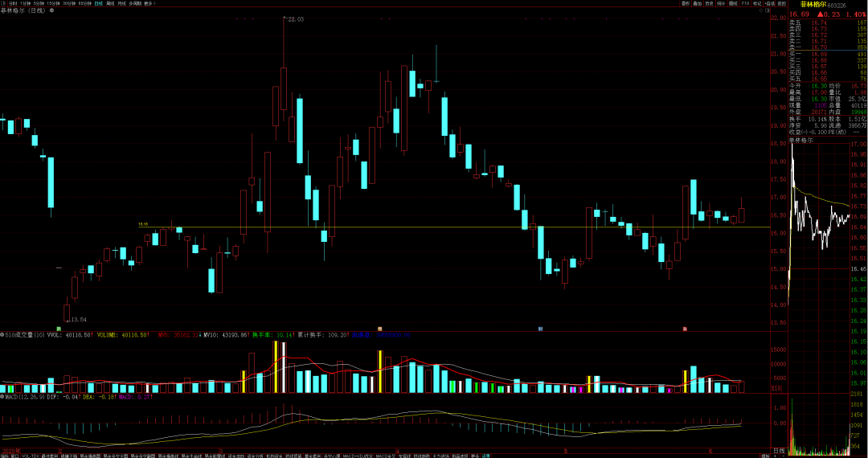Open the chart settings gear beside 菲林格尔 (日线)
The image size is (868, 458).
click(51, 10)
